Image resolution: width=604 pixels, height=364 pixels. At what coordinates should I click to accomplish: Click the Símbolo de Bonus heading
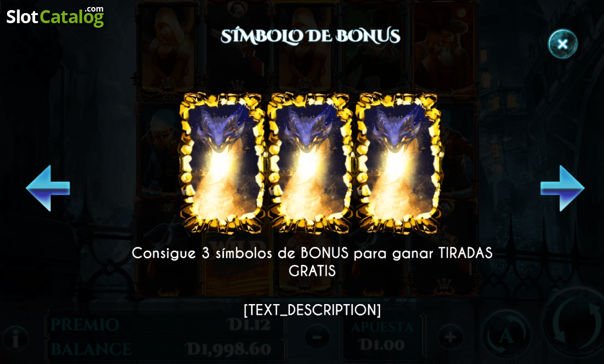click(311, 36)
